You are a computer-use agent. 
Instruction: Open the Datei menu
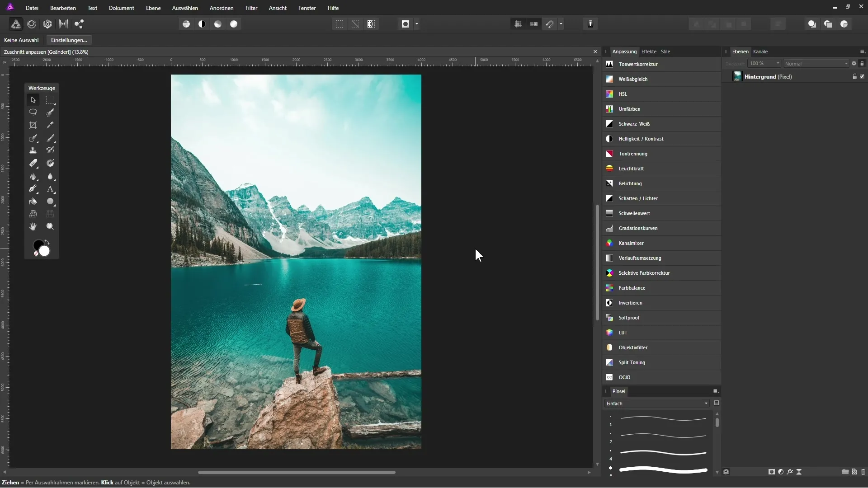(x=32, y=8)
